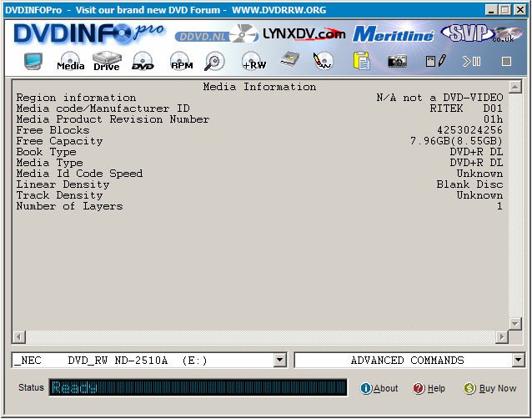Select the 'Number of Layers' row label
This screenshot has width=532, height=419.
pyautogui.click(x=69, y=206)
